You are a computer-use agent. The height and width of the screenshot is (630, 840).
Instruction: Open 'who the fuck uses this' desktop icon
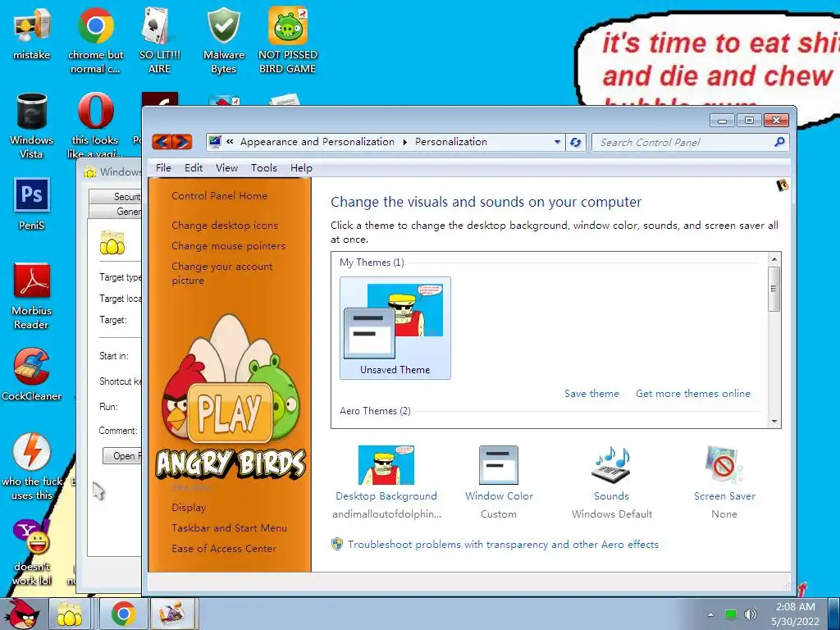click(x=32, y=467)
